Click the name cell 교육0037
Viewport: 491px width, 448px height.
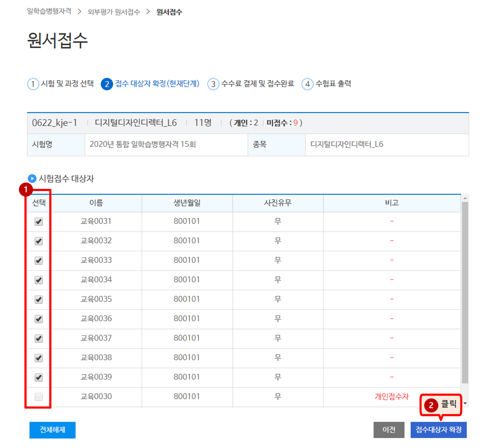pyautogui.click(x=96, y=338)
